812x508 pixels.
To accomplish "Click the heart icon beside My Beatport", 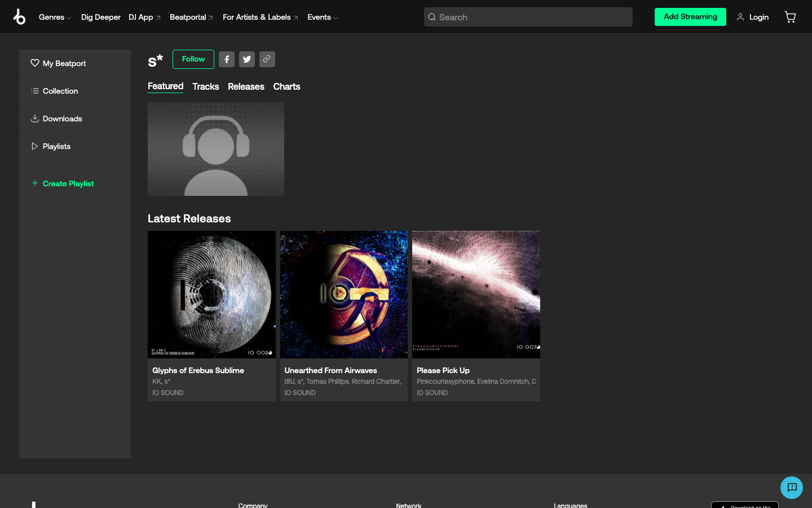I will (35, 63).
